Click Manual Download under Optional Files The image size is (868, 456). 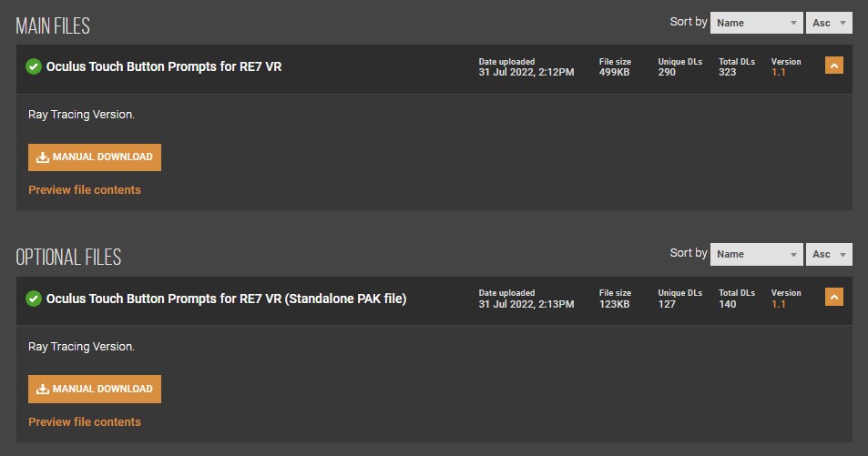tap(95, 389)
